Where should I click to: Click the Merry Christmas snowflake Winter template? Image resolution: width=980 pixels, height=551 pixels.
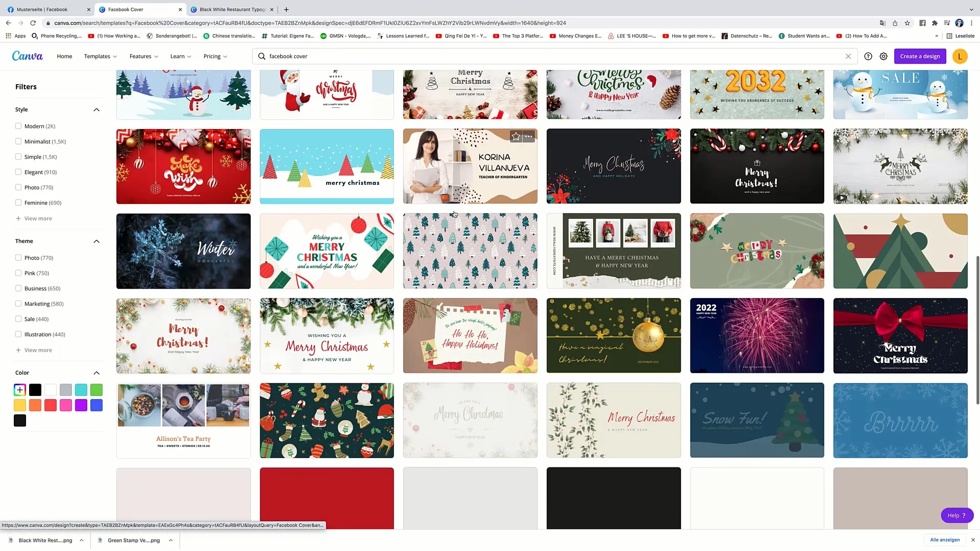(183, 251)
